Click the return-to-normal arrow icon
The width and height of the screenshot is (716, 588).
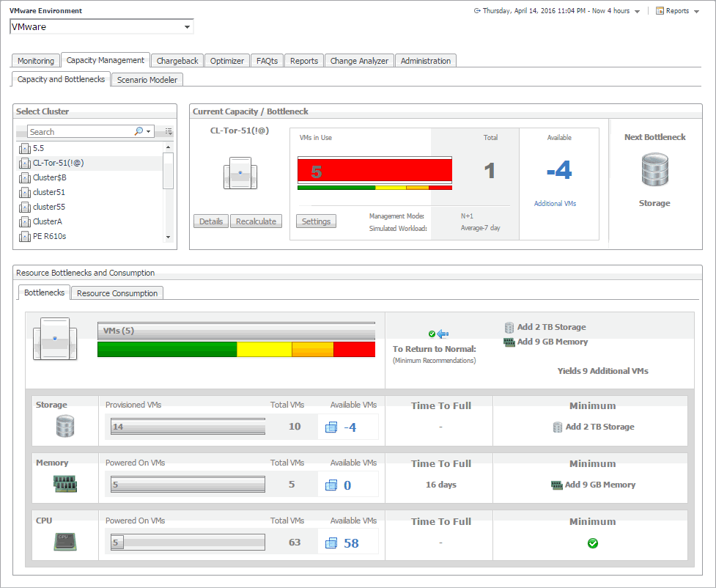pyautogui.click(x=442, y=334)
